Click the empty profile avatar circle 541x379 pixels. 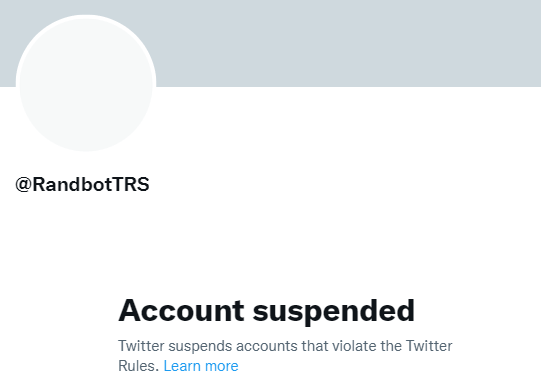tap(86, 83)
